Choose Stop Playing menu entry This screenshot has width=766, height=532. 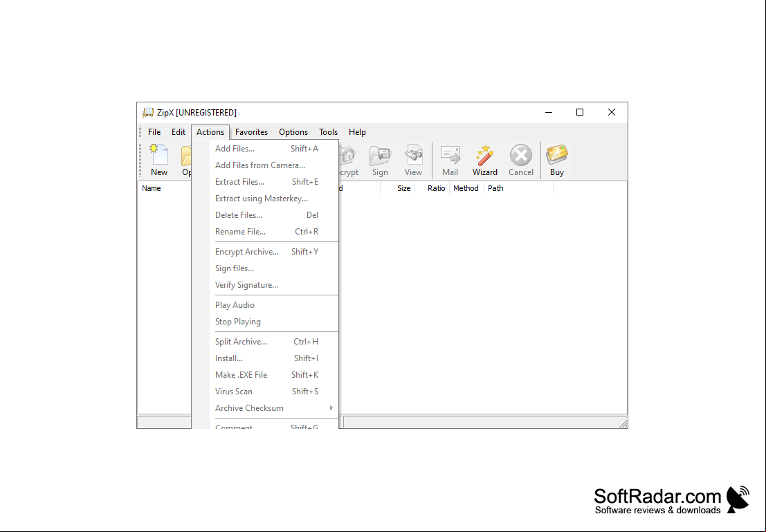tap(265, 322)
